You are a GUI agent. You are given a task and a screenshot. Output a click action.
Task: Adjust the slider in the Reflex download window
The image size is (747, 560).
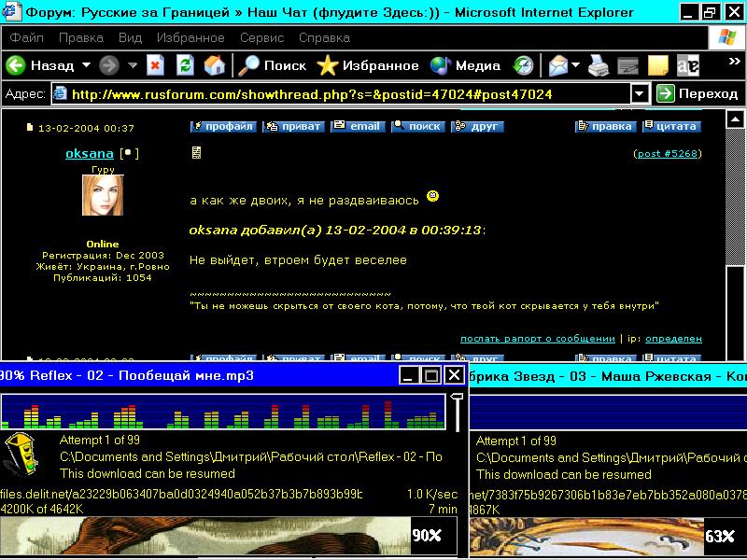457,399
